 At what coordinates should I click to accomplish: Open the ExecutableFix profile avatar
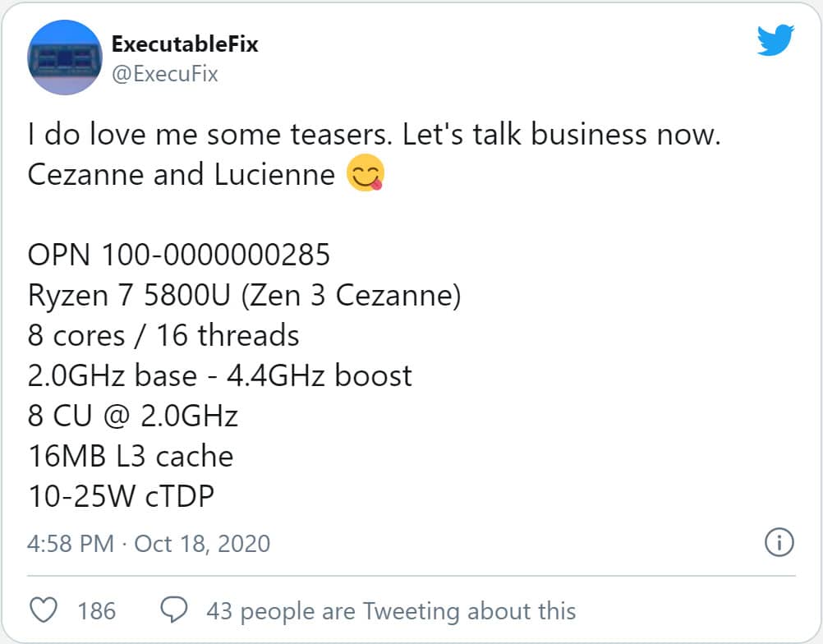tap(65, 57)
